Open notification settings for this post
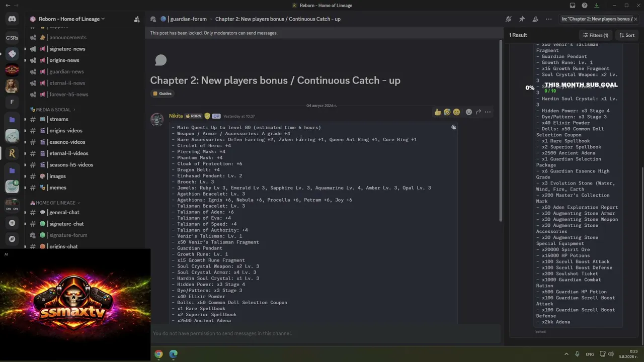This screenshot has width=644, height=362. click(509, 19)
